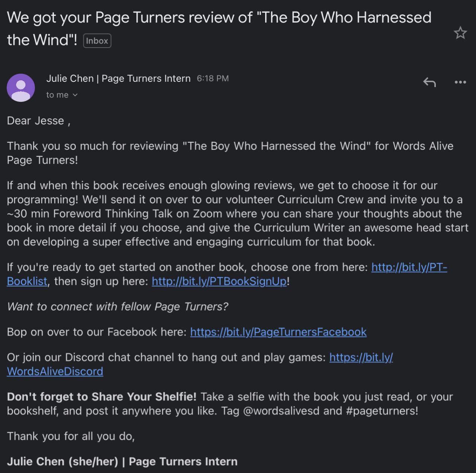The height and width of the screenshot is (473, 476).
Task: Star this Page Turners email
Action: pos(460,33)
